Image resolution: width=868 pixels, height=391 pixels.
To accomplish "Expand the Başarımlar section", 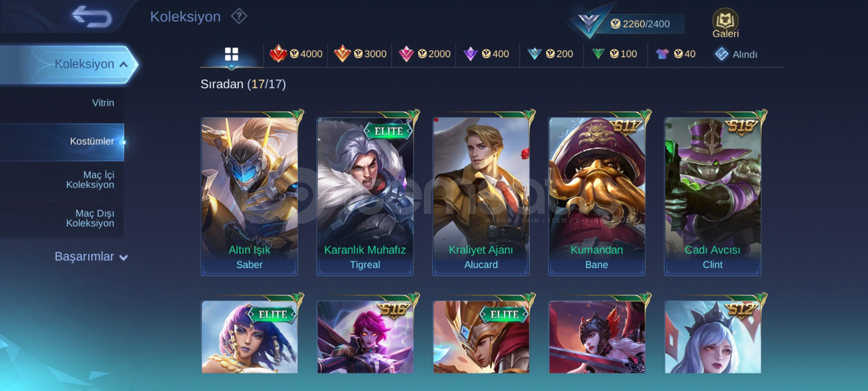I will click(91, 256).
